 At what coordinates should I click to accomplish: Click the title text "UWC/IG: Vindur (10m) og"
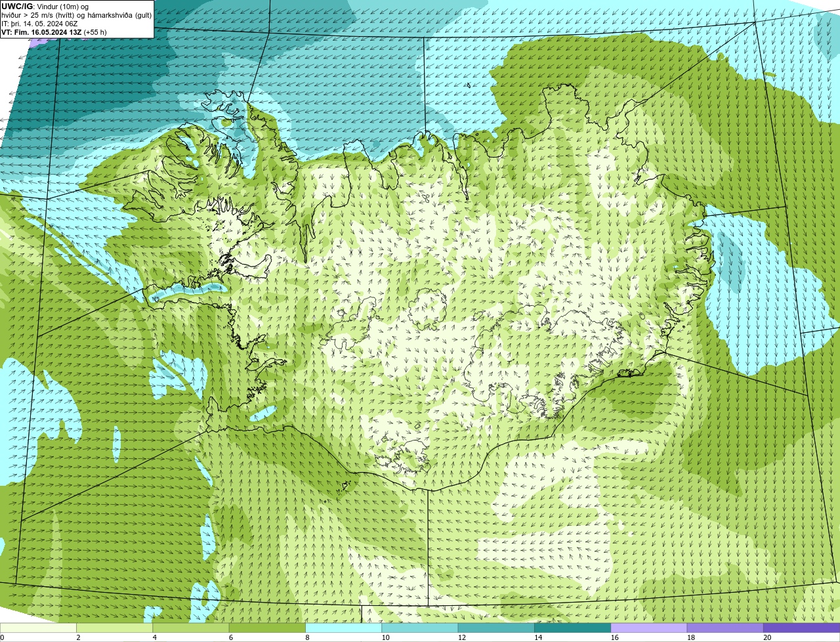coord(45,7)
